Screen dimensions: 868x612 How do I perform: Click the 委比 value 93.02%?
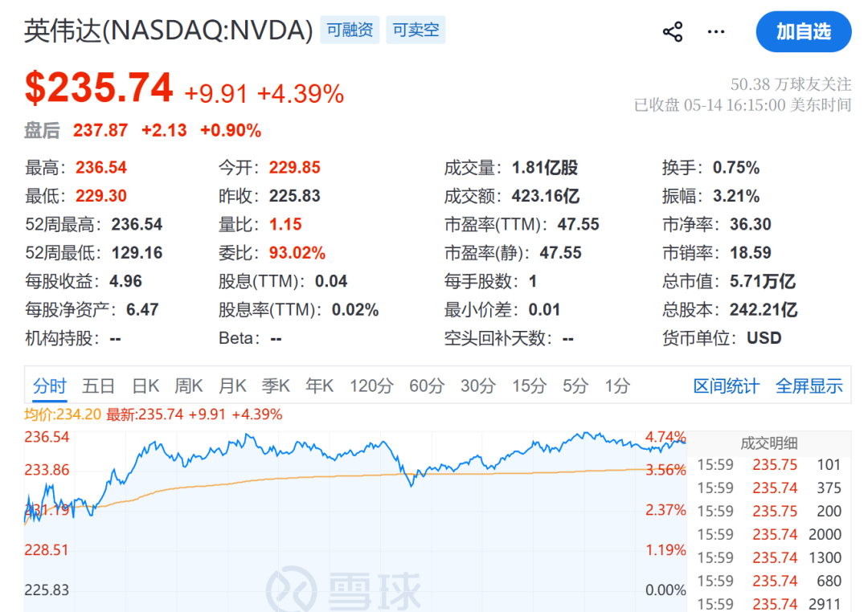(297, 253)
